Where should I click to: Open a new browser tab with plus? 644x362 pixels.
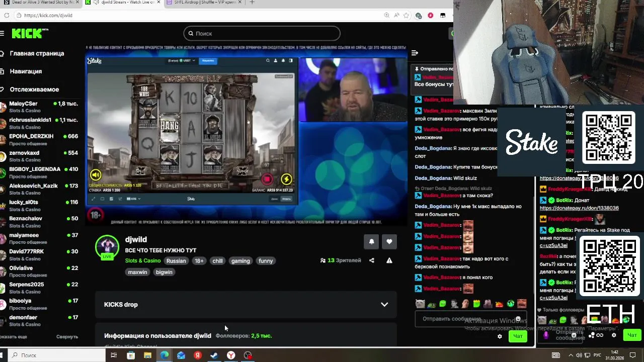pyautogui.click(x=252, y=3)
